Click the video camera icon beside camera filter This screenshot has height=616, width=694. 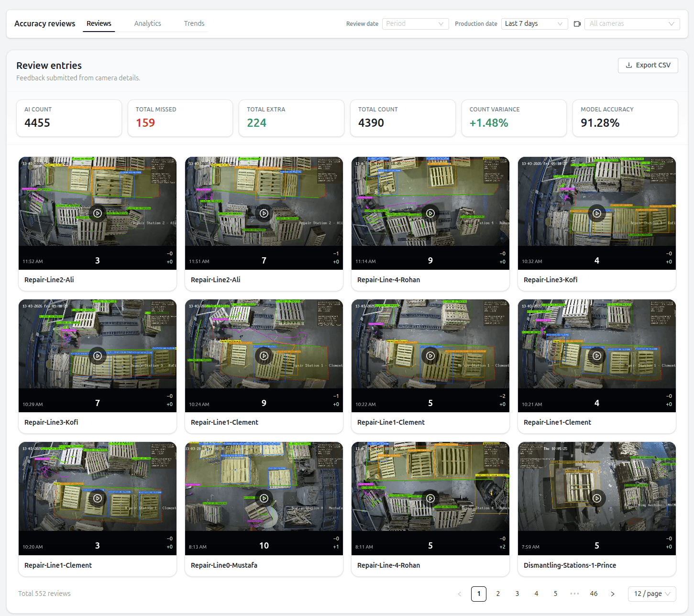[577, 23]
